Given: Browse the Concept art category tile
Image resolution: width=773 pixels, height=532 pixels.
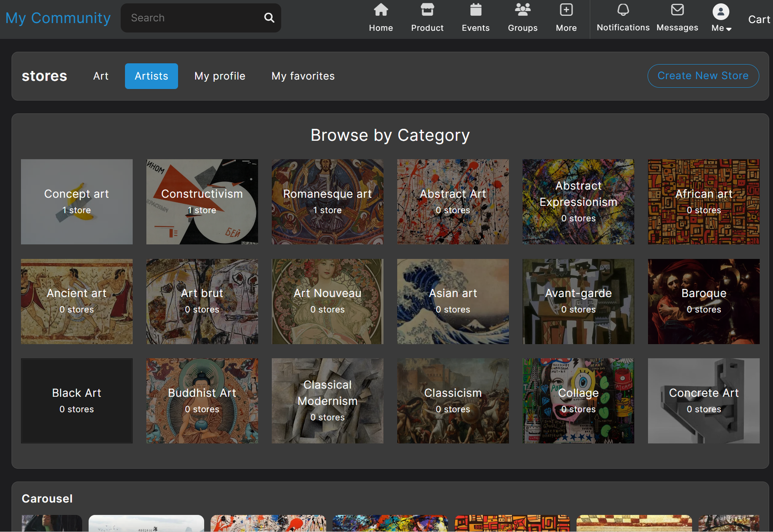Looking at the screenshot, I should click(77, 201).
